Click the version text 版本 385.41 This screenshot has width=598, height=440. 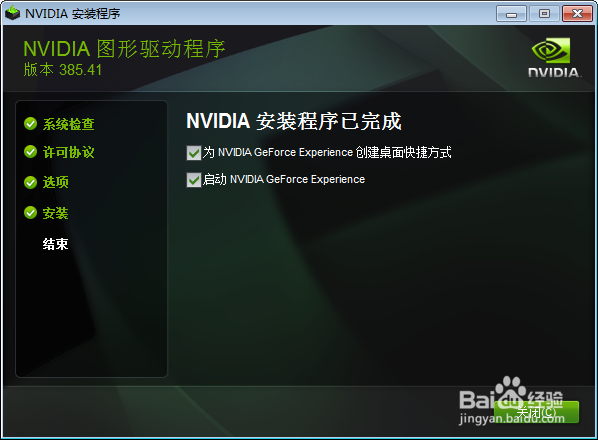63,70
